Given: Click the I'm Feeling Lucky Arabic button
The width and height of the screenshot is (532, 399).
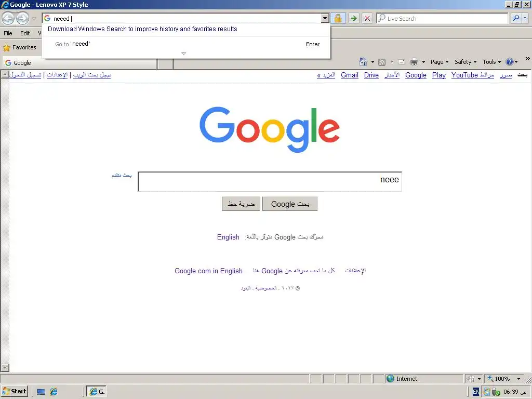Looking at the screenshot, I should pyautogui.click(x=241, y=204).
